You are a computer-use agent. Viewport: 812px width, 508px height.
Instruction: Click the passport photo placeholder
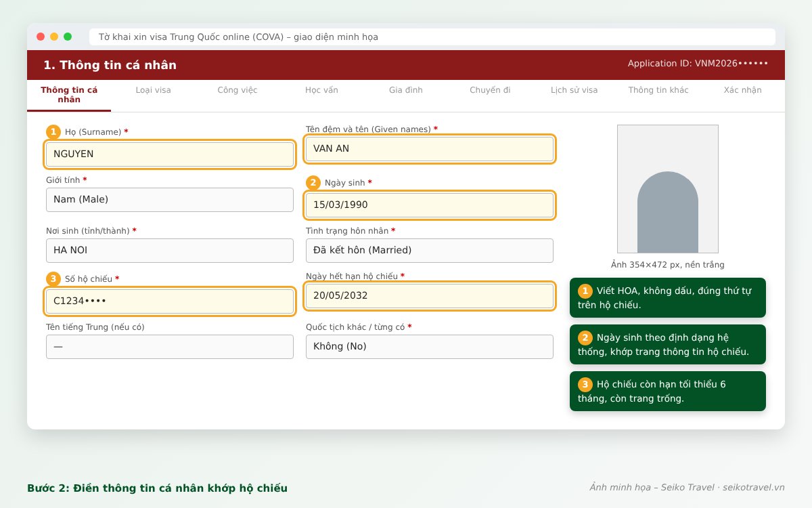[667, 189]
